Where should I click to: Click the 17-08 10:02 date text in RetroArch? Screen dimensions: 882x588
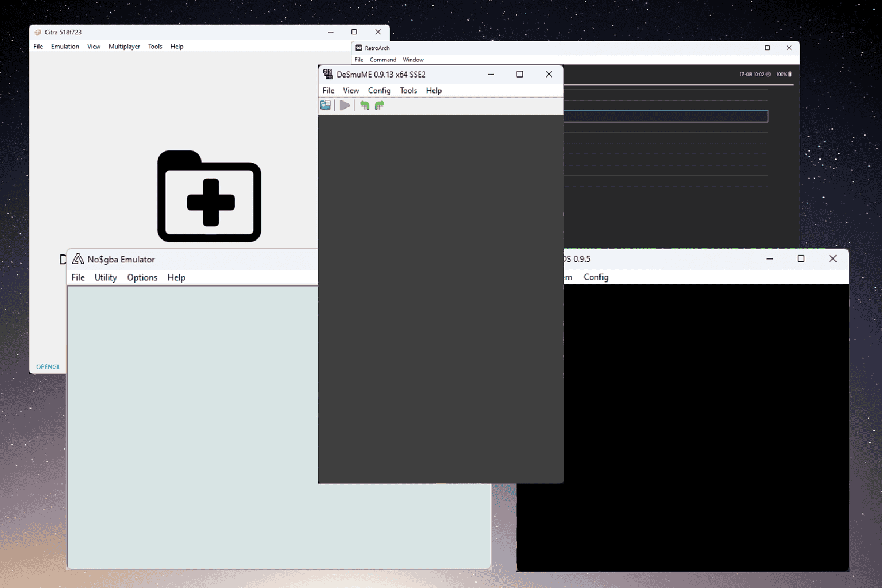[751, 74]
